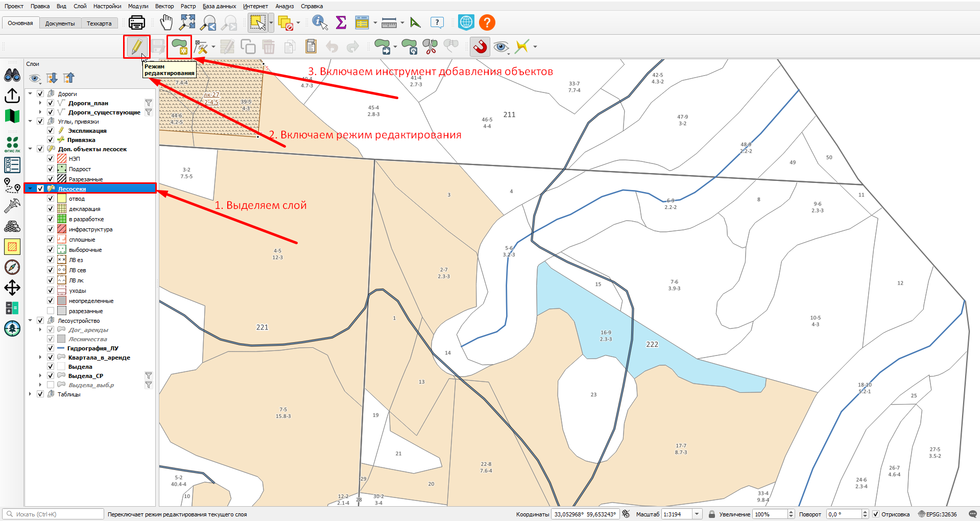Click the неопределенные symbol swatch
Viewport: 980px width, 521px height.
click(62, 300)
